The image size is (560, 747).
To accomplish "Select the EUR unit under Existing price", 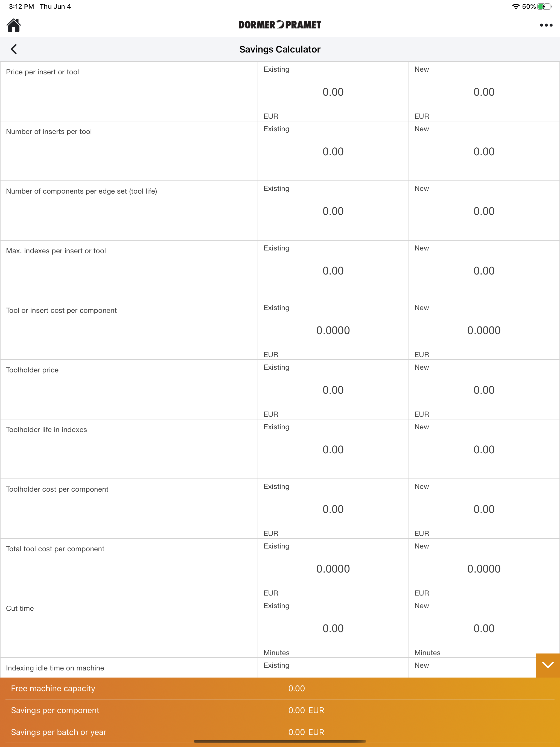I will tap(270, 116).
